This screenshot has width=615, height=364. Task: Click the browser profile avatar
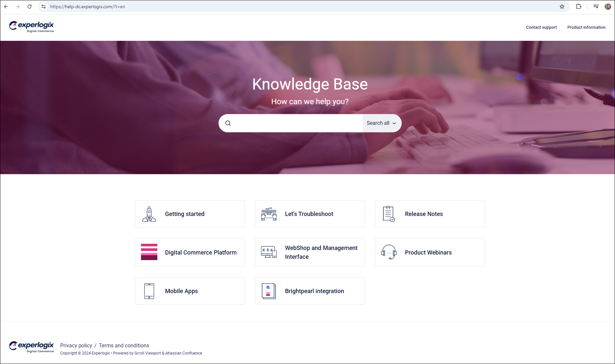(607, 6)
